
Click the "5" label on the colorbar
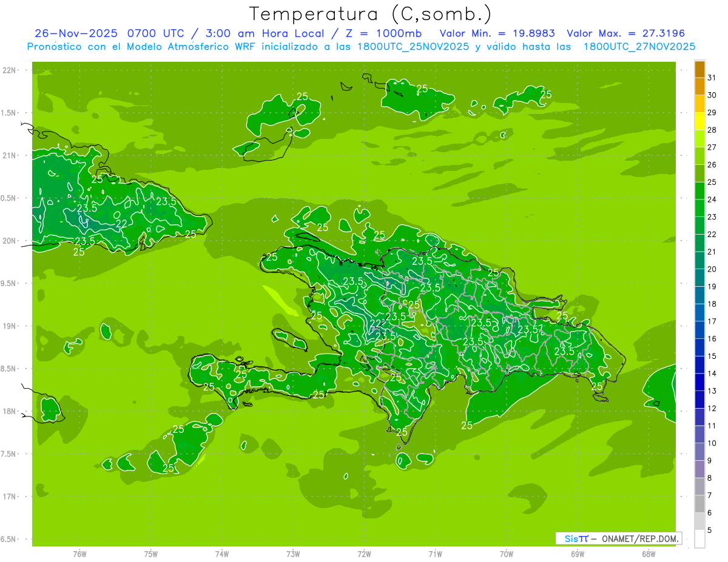point(710,530)
